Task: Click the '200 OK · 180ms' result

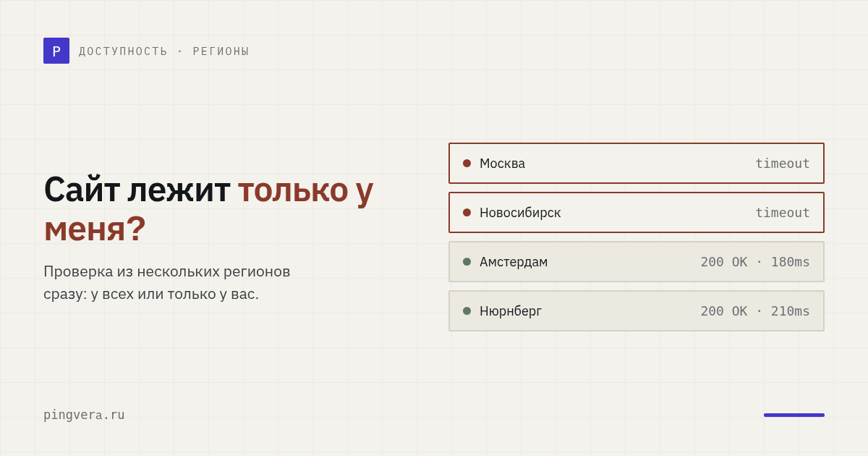Action: pos(755,262)
